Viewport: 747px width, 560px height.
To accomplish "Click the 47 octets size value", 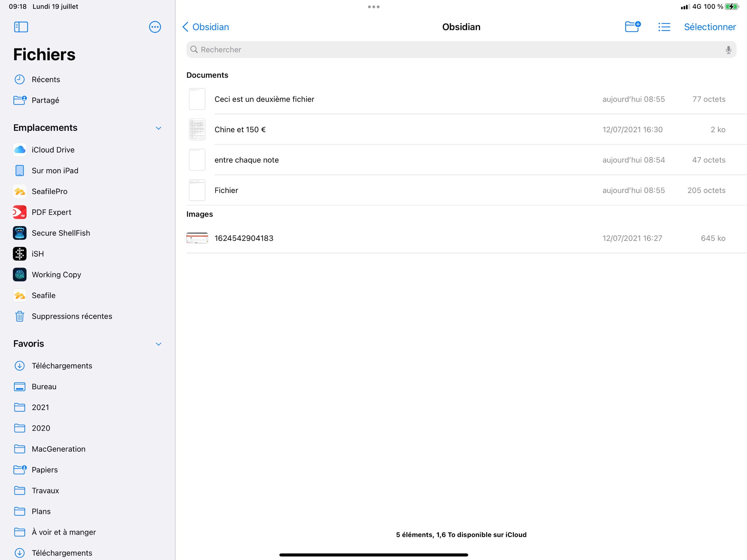I will point(709,160).
